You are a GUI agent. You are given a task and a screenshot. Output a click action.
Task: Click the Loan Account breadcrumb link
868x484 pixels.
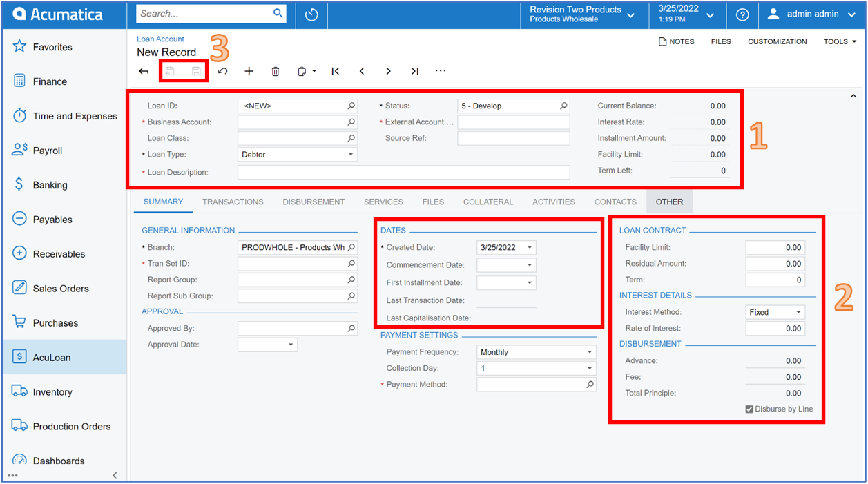[160, 39]
